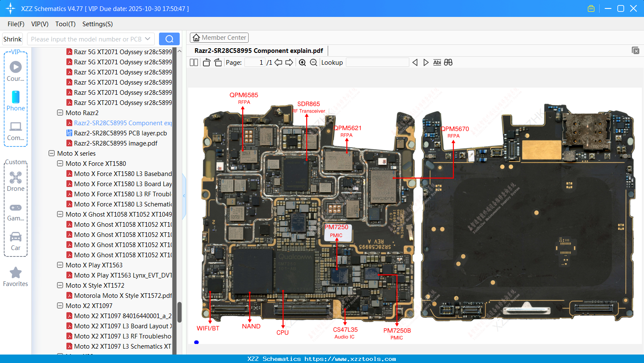Select the two-page view icon

194,62
